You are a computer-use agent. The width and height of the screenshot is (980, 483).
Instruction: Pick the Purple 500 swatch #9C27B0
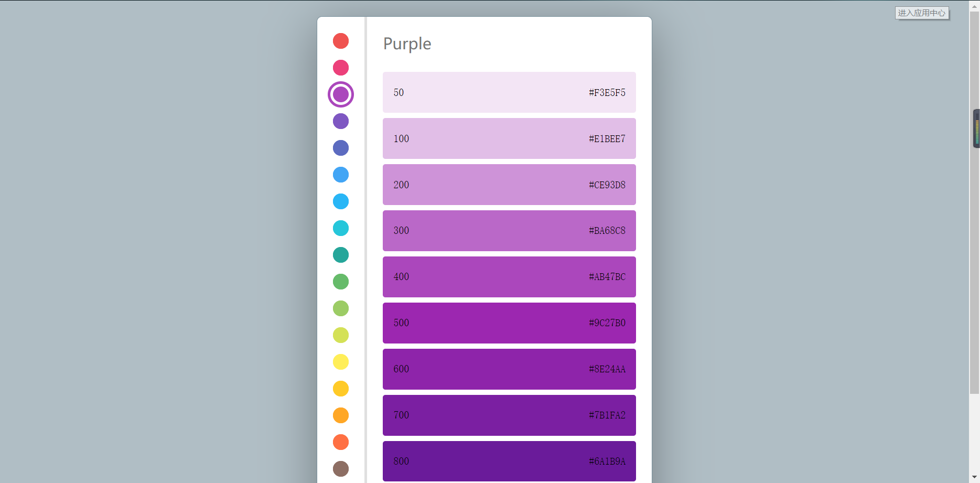509,323
